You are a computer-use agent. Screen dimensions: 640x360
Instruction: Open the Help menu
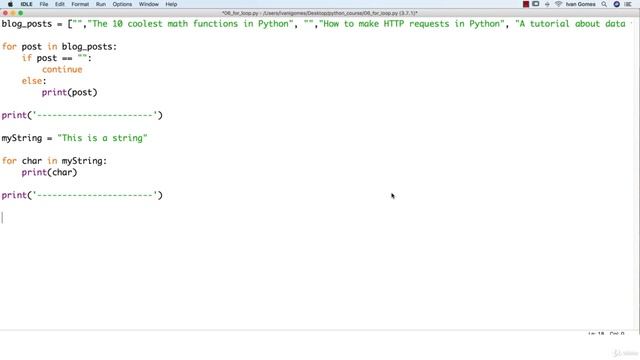pos(171,4)
